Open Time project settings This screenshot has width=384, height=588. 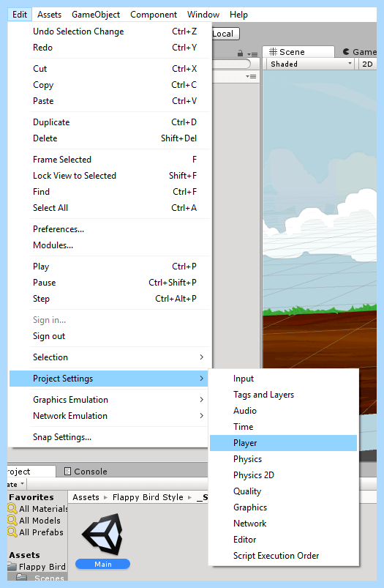[x=283, y=427]
